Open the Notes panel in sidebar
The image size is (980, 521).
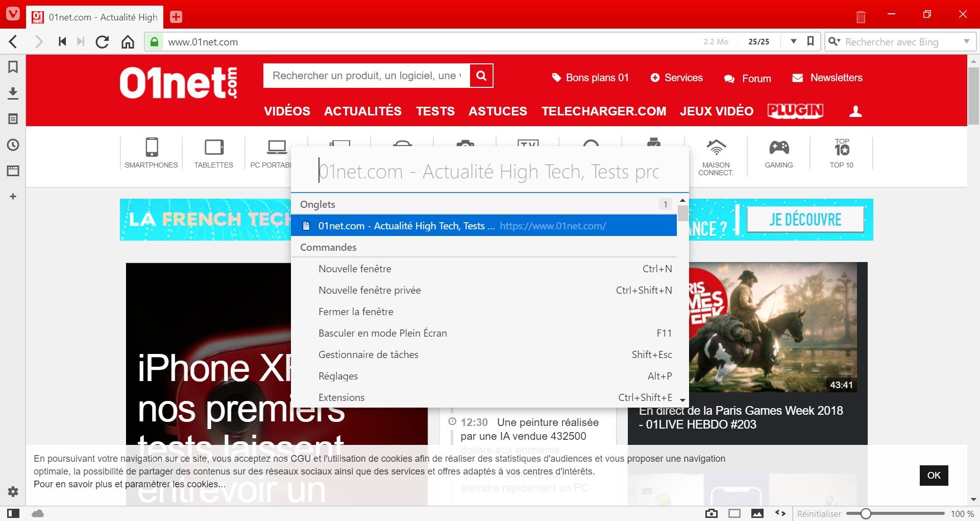(13, 119)
